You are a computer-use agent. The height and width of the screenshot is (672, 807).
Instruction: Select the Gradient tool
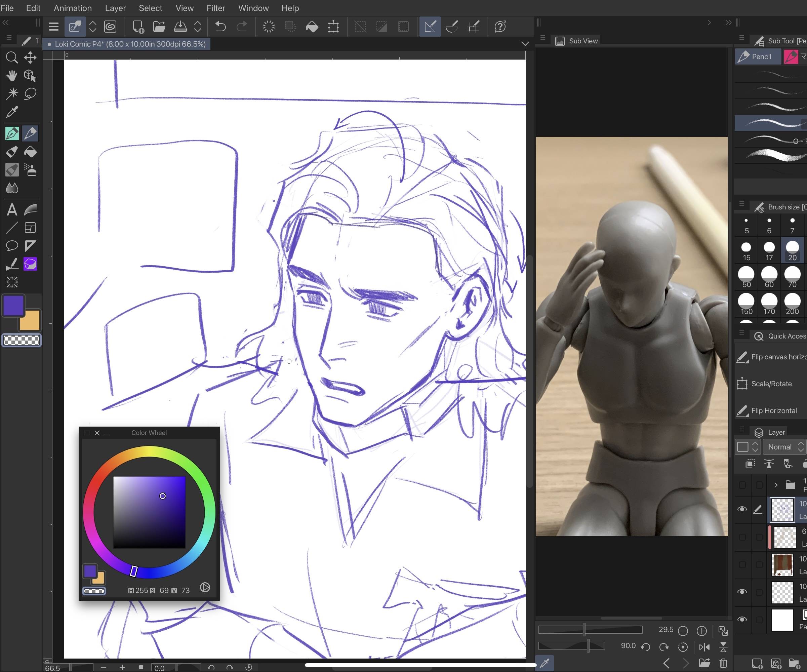click(30, 210)
